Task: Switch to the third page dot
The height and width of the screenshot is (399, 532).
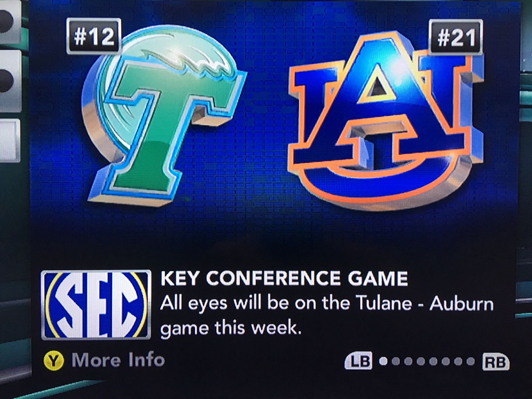Action: (408, 361)
